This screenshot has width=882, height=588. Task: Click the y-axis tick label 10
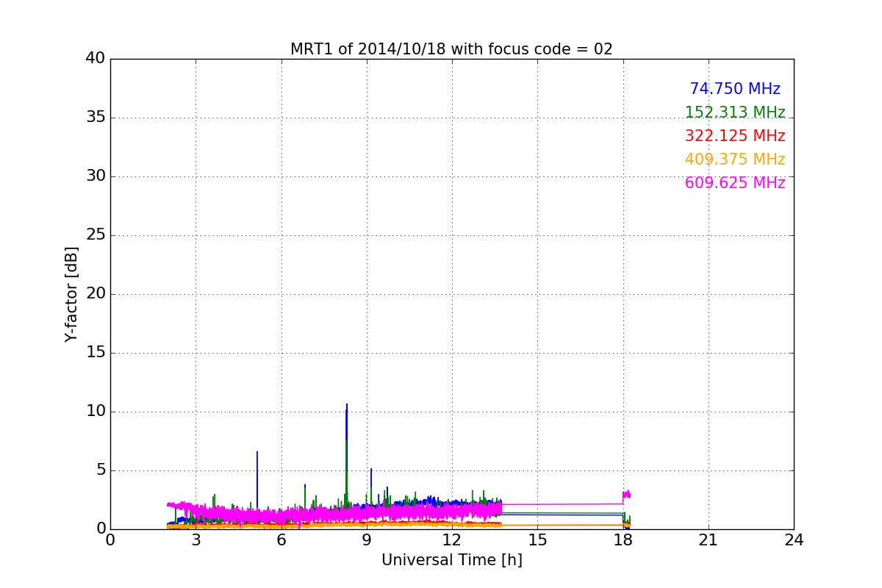(x=96, y=412)
